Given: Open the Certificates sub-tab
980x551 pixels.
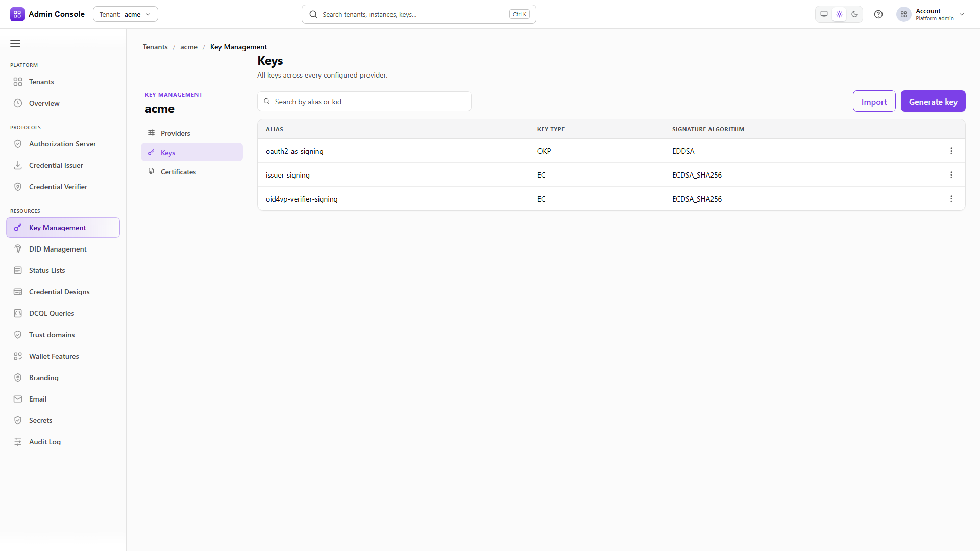Looking at the screenshot, I should tap(192, 172).
